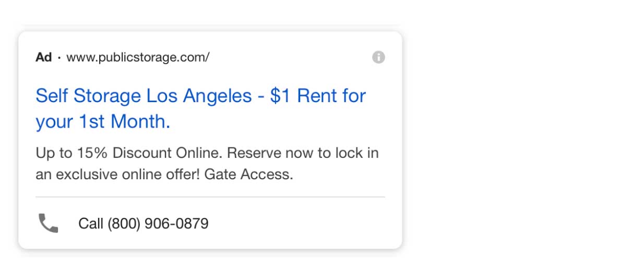
Task: Open the ad info circle icon
Action: point(378,57)
